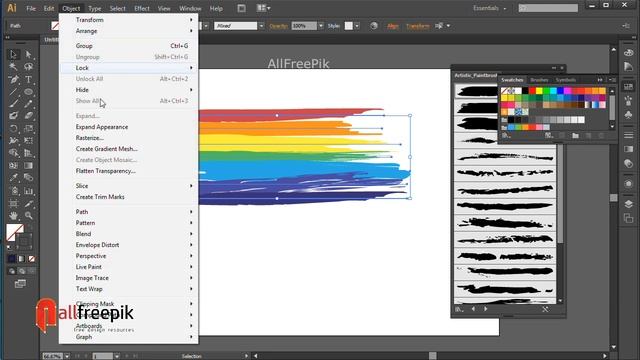
Task: Open Artboards panel from right dock
Action: point(629,219)
